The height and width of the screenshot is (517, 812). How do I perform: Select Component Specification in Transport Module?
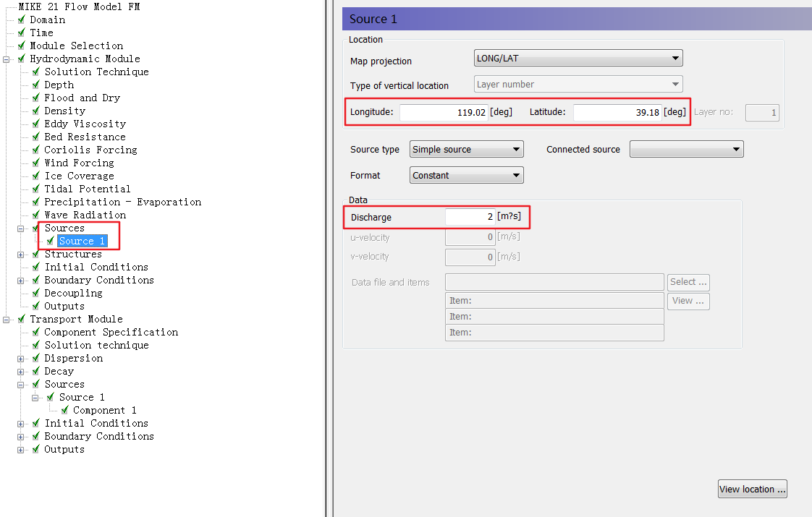pyautogui.click(x=111, y=332)
